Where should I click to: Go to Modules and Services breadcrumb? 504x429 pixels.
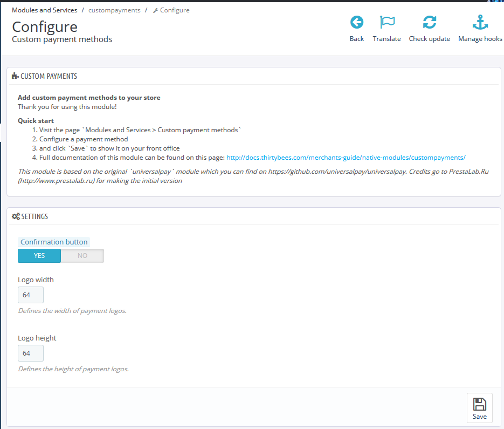pos(44,10)
